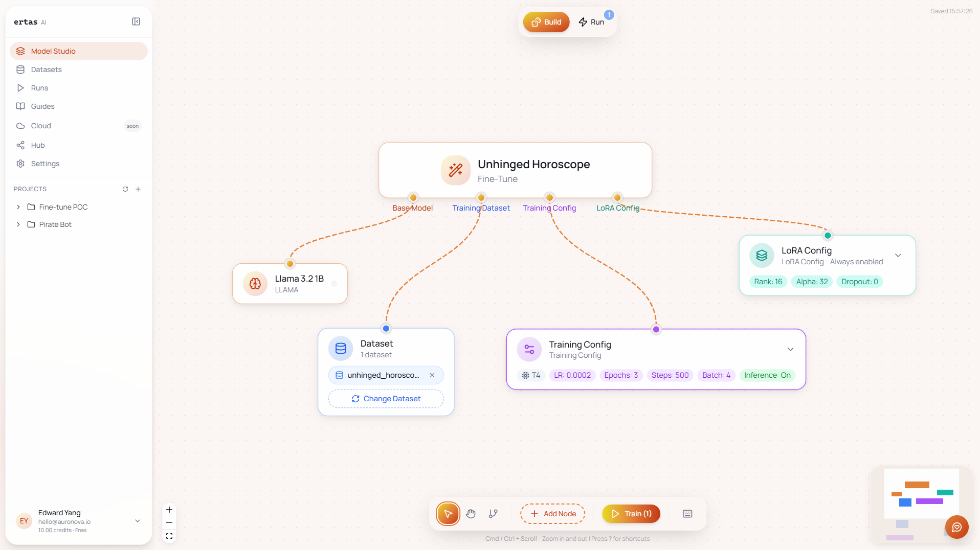Open Guides in sidebar
This screenshot has width=980, height=550.
click(x=79, y=106)
